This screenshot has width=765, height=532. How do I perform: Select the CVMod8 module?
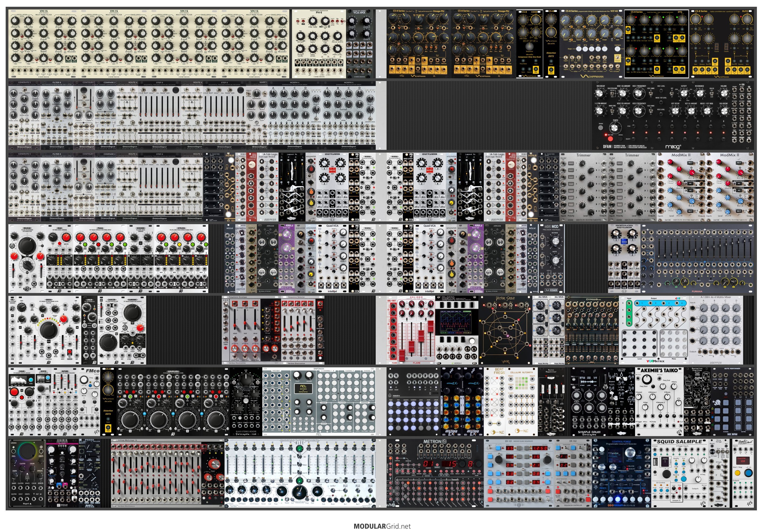click(x=592, y=330)
